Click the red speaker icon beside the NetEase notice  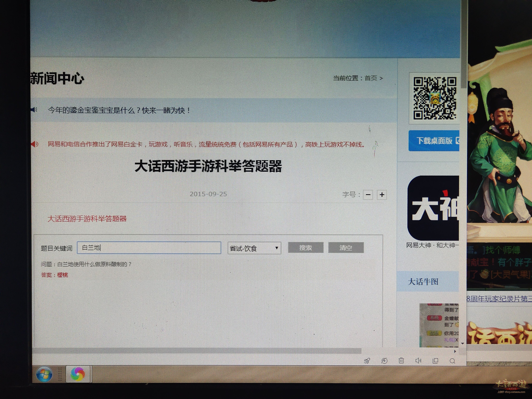[x=34, y=144]
